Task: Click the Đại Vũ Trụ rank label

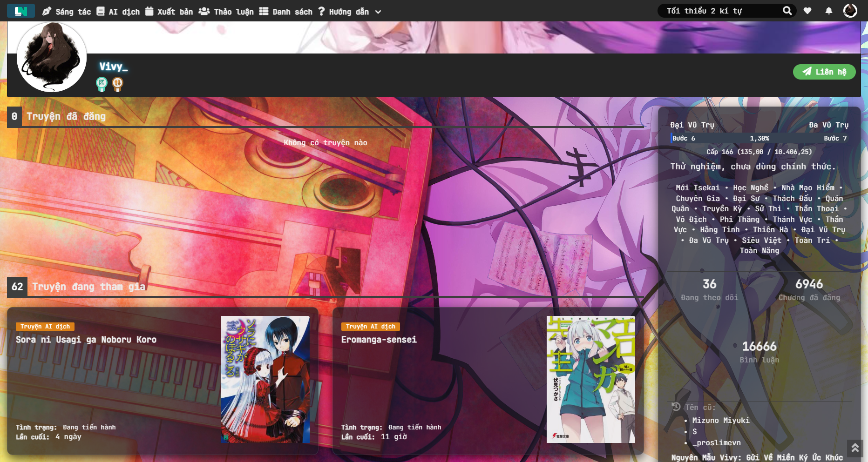Action: coord(692,125)
